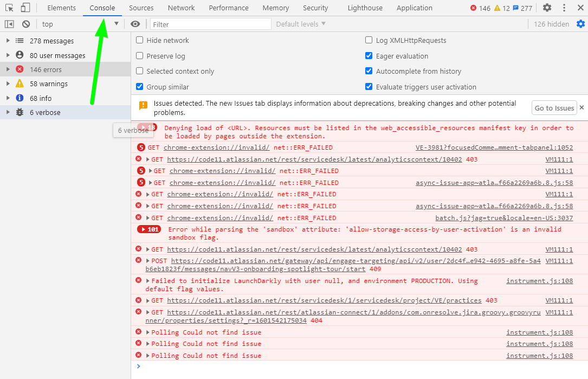Open the Performance tab
Image resolution: width=588 pixels, height=379 pixels.
pos(229,8)
